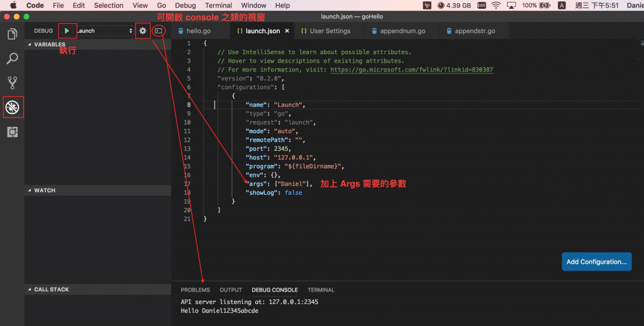Open the debug console icon
This screenshot has width=644, height=326.
point(158,31)
